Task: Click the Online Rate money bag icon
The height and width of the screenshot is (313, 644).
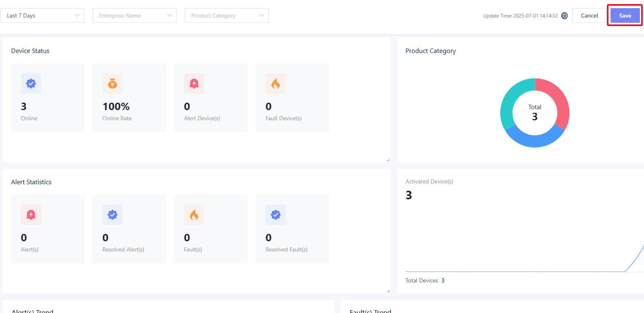Action: point(113,84)
